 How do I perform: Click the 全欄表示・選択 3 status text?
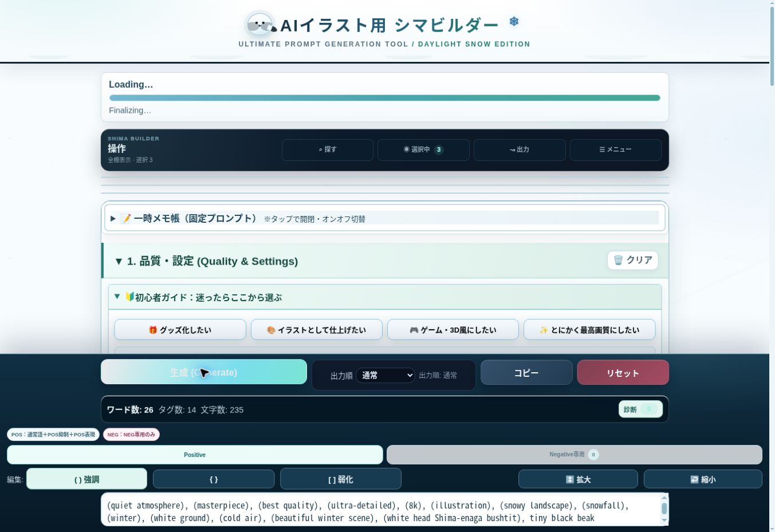click(130, 160)
